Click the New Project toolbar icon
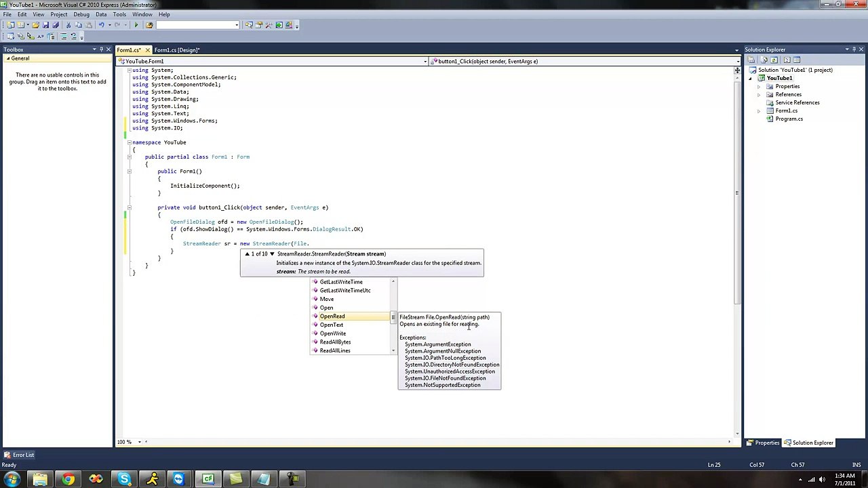Viewport: 868px width, 488px height. 11,25
